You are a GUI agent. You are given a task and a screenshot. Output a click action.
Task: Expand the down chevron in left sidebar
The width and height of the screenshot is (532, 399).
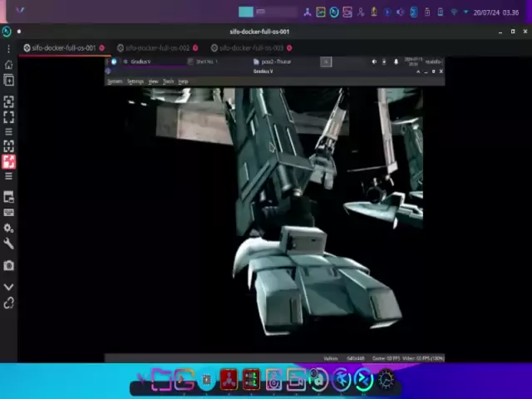[x=8, y=287]
